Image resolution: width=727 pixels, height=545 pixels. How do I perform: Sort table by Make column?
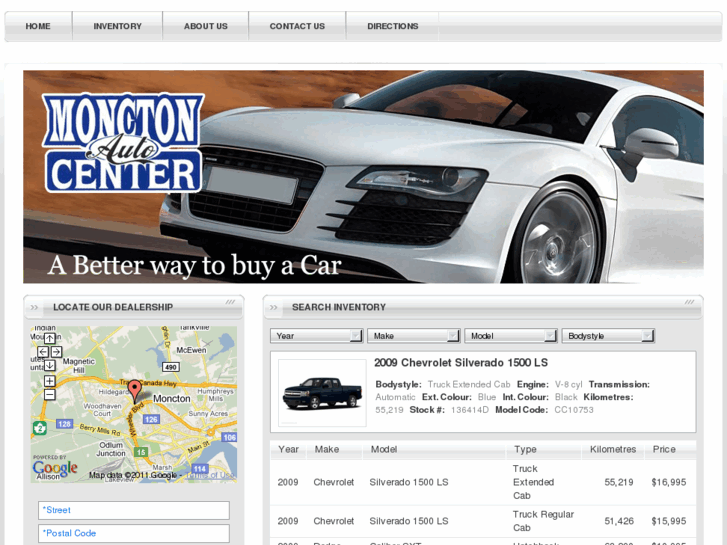coord(327,449)
